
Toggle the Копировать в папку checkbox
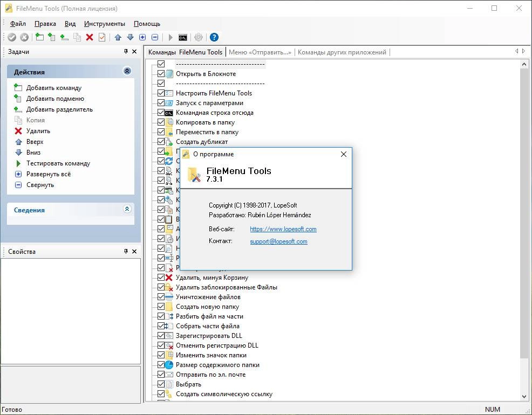coord(161,122)
